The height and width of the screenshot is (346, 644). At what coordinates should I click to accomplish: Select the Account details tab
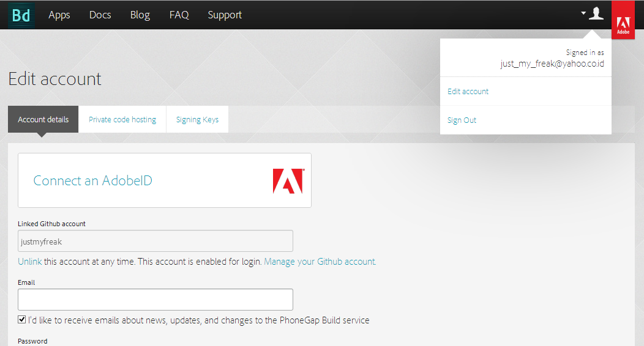[43, 119]
